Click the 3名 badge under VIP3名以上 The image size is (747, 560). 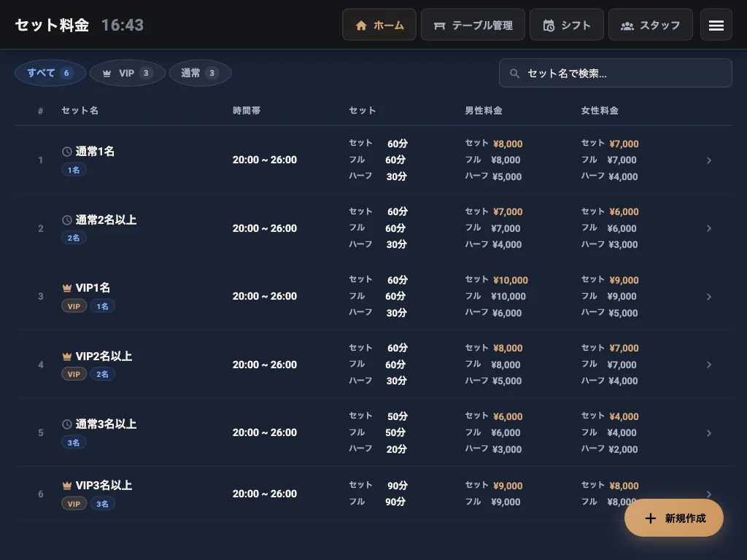102,504
